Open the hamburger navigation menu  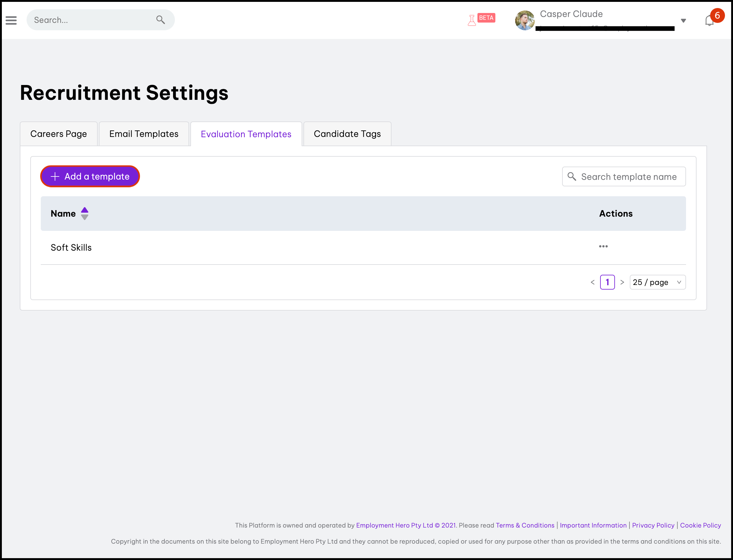[11, 20]
